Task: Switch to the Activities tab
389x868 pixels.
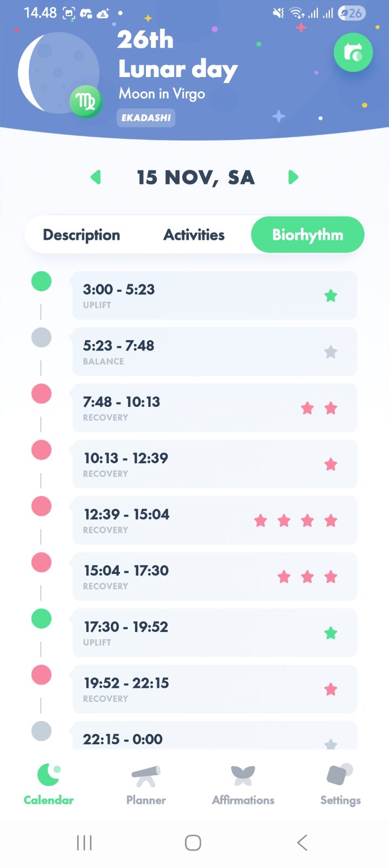Action: click(194, 235)
